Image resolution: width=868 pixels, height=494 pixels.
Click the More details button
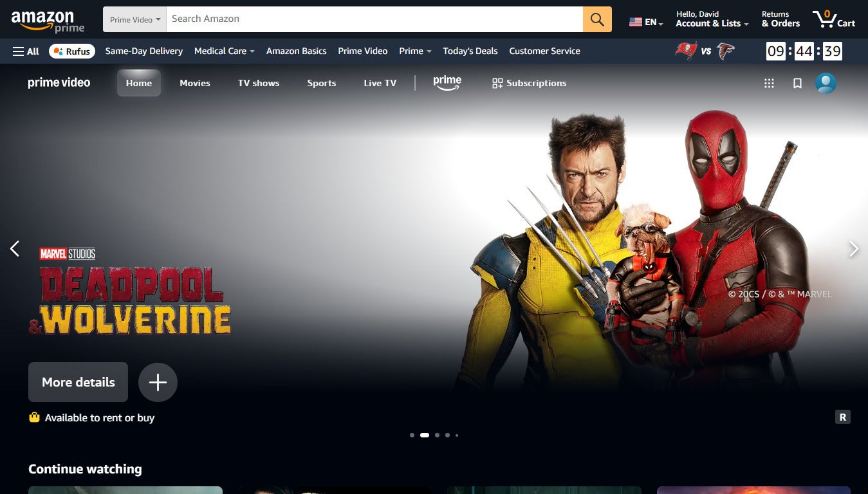[78, 382]
